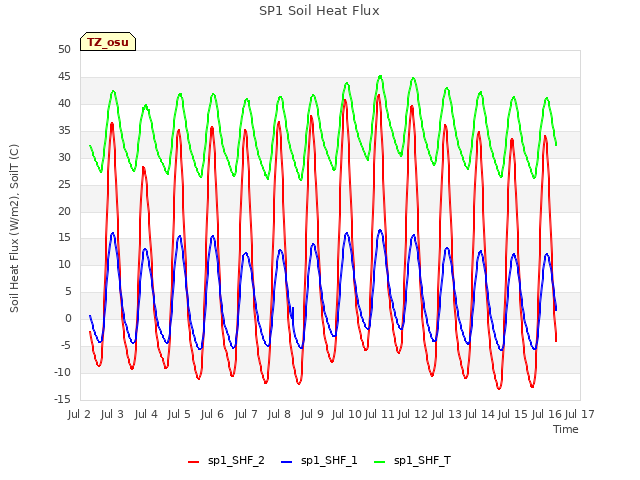Click the Jul 6 x-axis tick label
640x480 pixels.
click(212, 414)
